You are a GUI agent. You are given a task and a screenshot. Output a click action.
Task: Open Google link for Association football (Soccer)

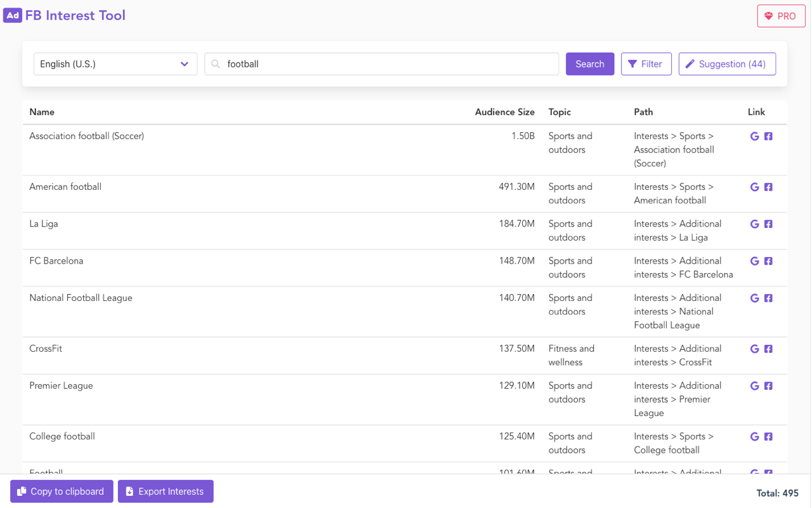click(x=754, y=137)
